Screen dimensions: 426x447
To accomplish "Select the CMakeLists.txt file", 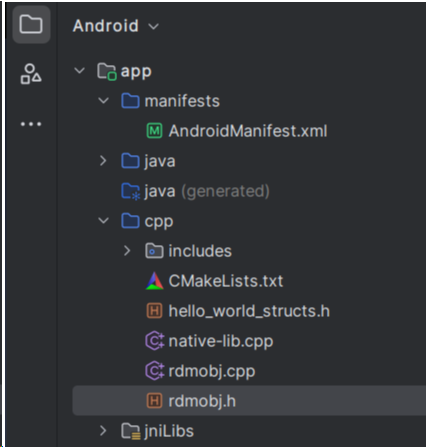I will click(x=226, y=281).
